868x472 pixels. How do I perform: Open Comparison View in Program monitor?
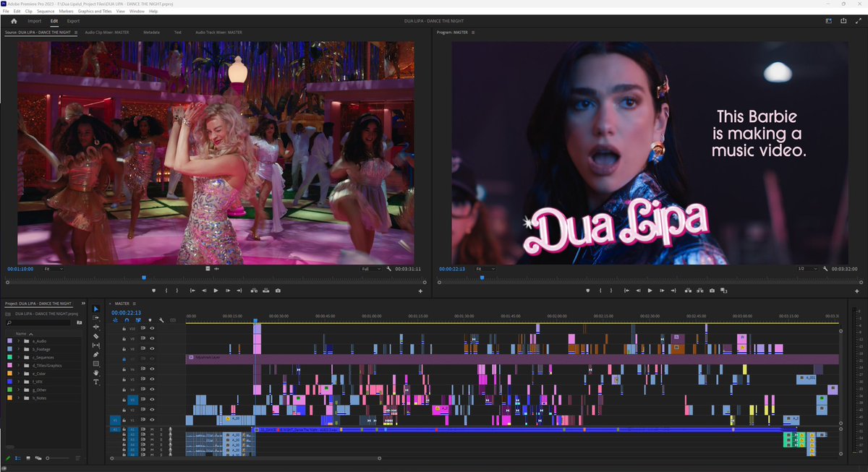(723, 291)
